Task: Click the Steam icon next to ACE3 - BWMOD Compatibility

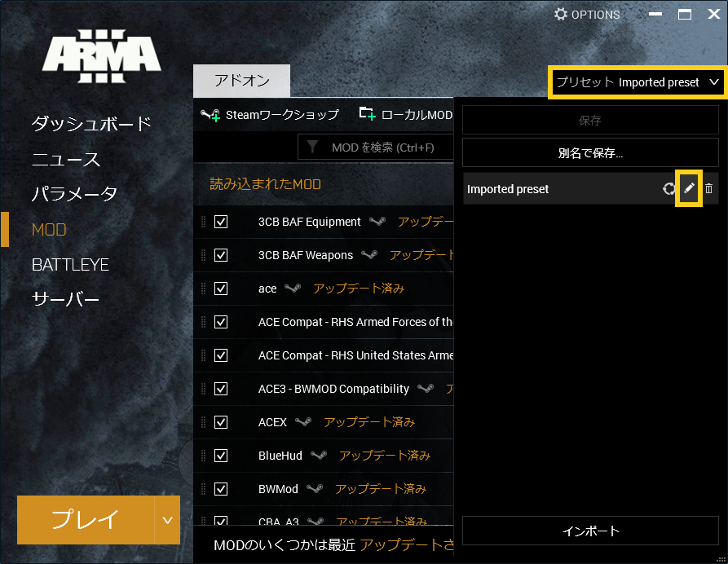Action: (426, 389)
